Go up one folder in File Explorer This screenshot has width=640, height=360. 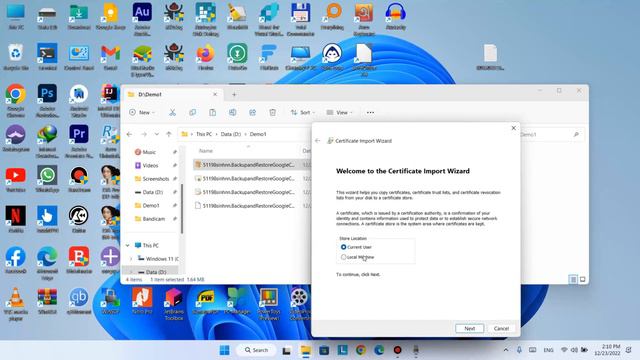click(169, 134)
